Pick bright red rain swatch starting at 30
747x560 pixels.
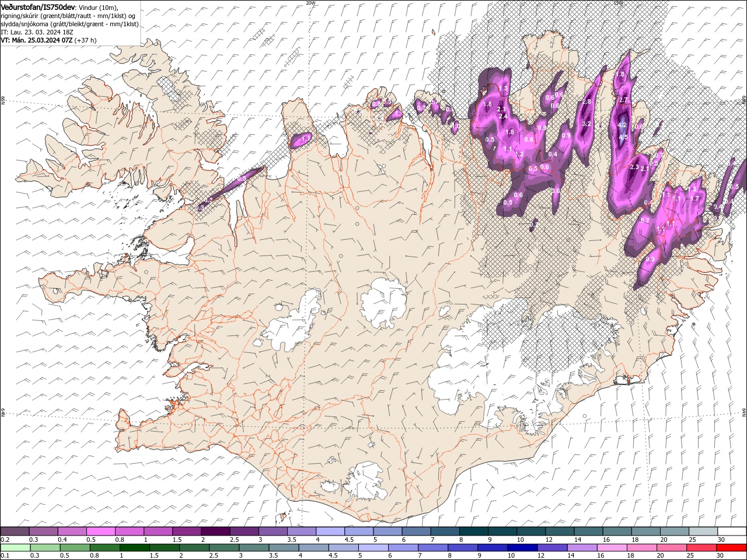[x=731, y=548]
